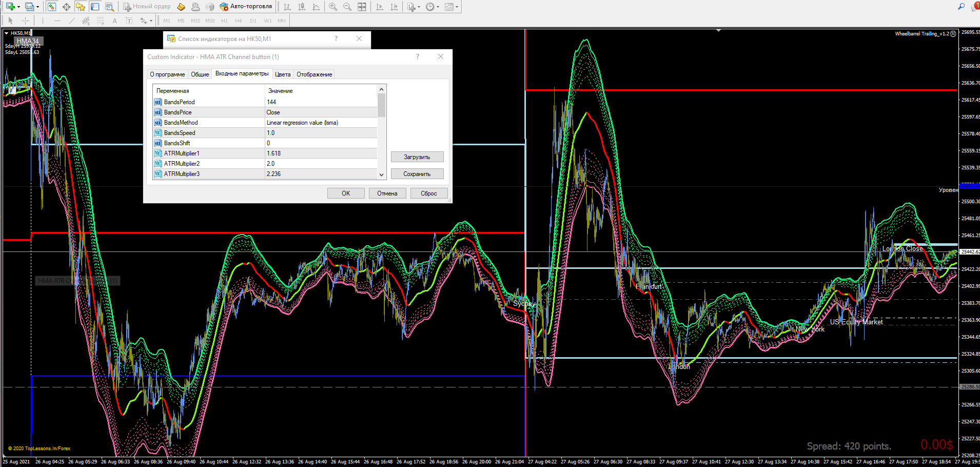Open the templates dropdown in the toolbar
This screenshot has width=980, height=467.
(x=457, y=7)
